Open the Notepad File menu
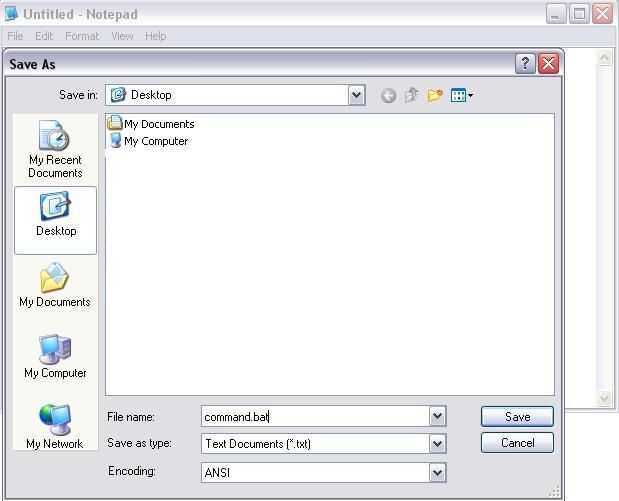The image size is (619, 501). click(15, 36)
